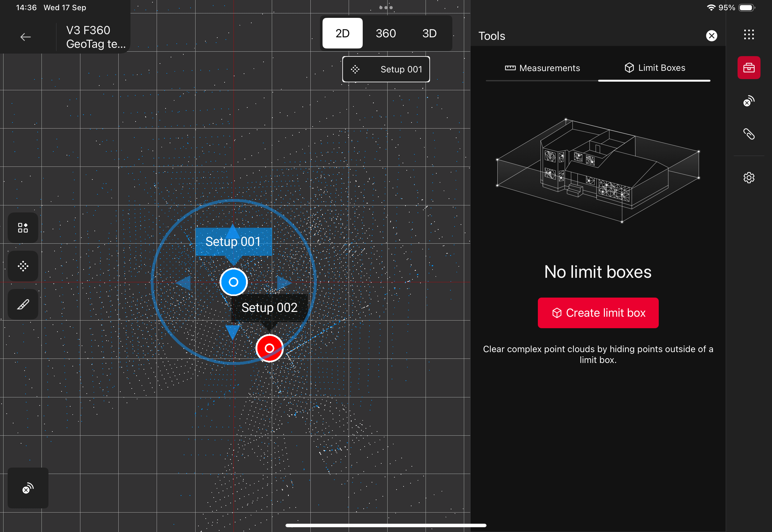Tap scanner disconnected button at bottom left
Viewport: 772px width, 532px height.
(x=28, y=488)
